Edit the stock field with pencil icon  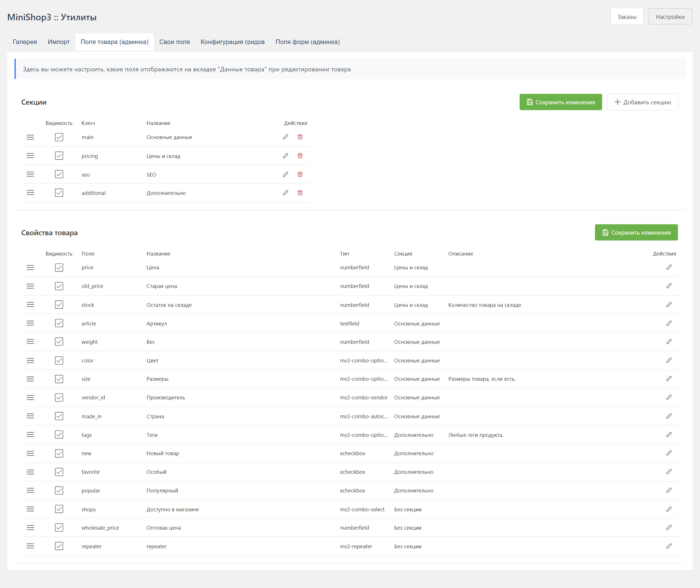pos(669,305)
